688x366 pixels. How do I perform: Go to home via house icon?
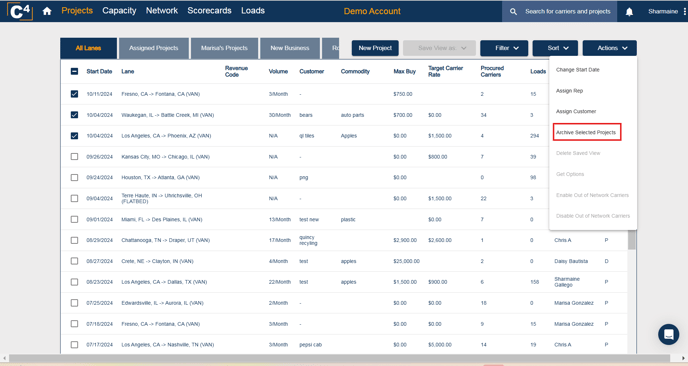[x=47, y=11]
